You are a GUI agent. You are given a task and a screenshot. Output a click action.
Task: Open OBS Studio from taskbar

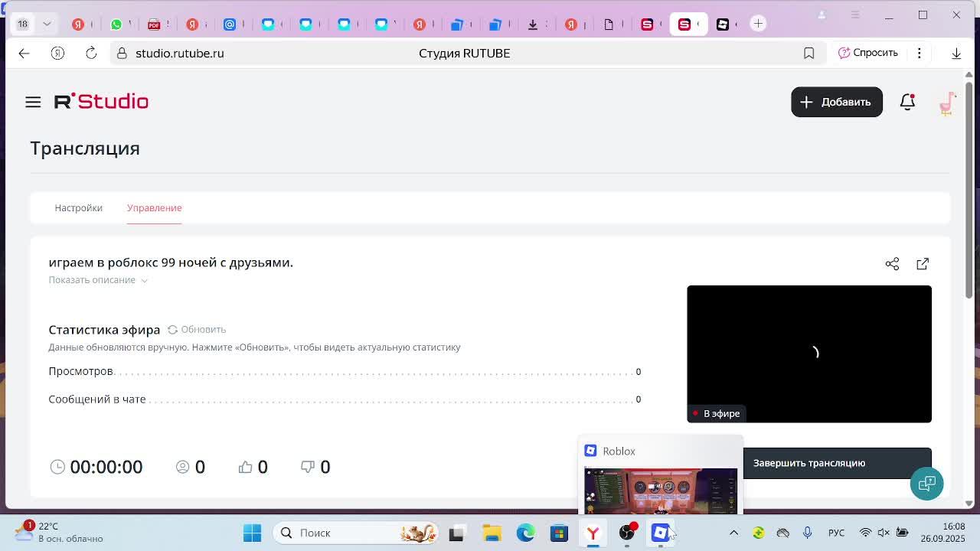[627, 533]
